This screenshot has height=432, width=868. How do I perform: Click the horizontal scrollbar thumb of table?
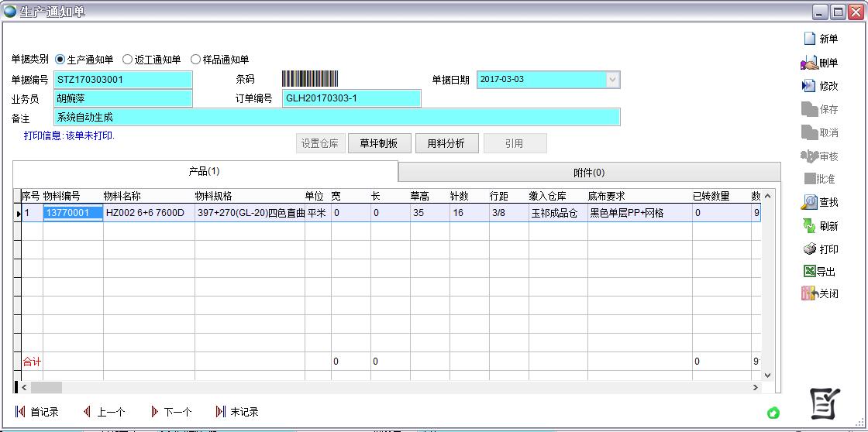[x=46, y=387]
